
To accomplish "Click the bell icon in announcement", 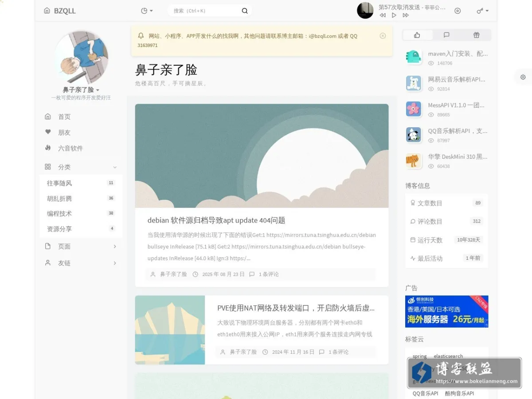I will point(141,36).
